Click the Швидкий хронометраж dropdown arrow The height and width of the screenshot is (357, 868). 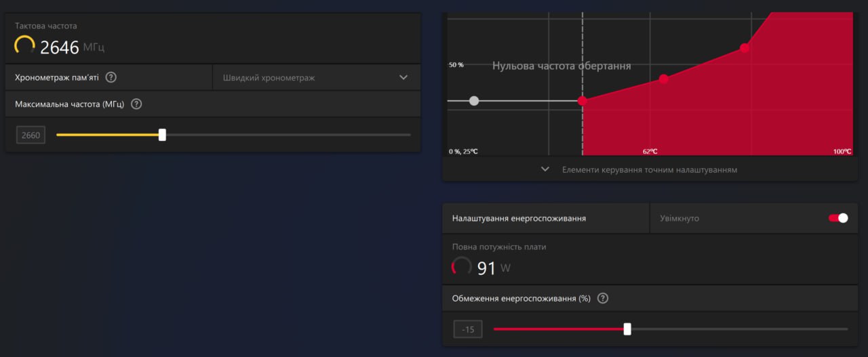(403, 77)
